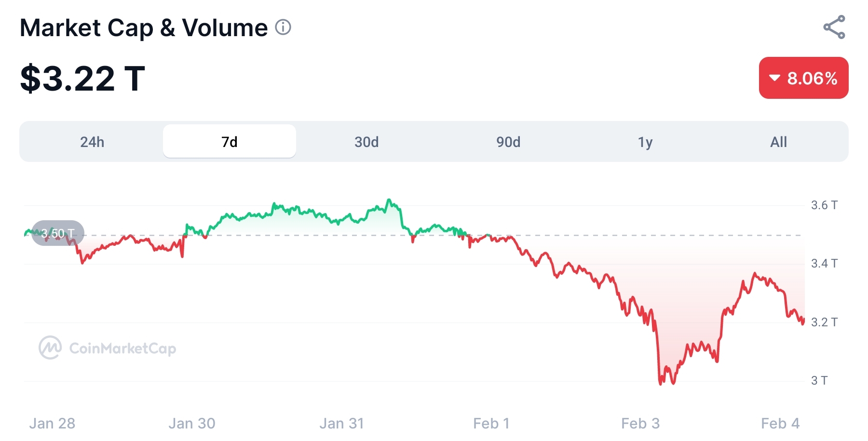Click the CoinMarketCap watermark text
868x441 pixels.
122,348
